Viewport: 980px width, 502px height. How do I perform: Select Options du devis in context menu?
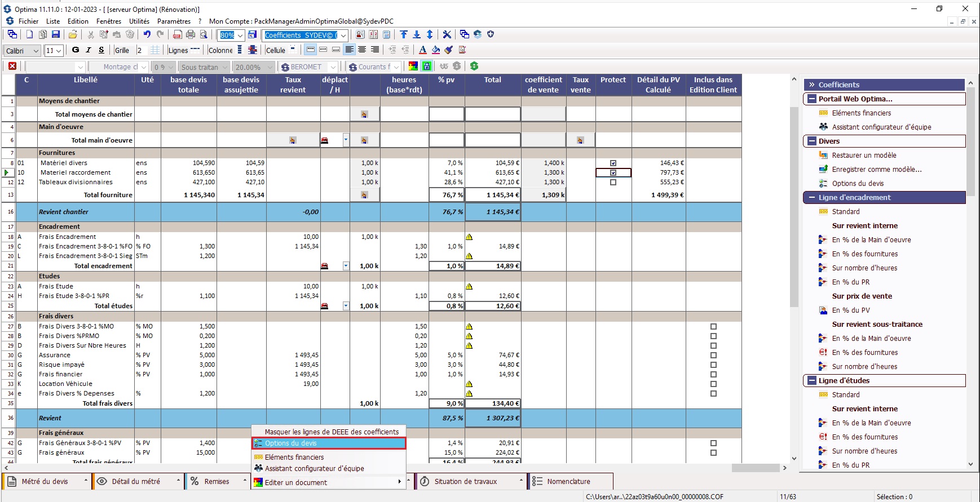point(329,443)
